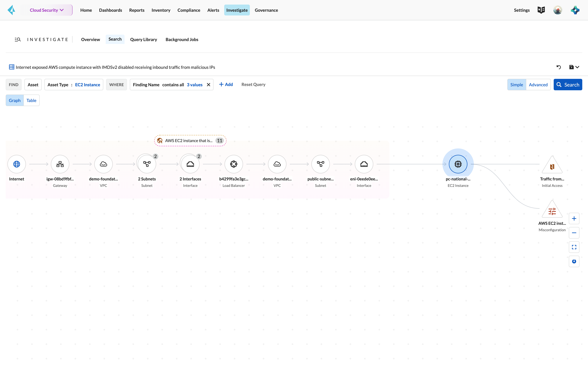Click the zoom in plus button
This screenshot has height=368, width=588.
coord(574,218)
